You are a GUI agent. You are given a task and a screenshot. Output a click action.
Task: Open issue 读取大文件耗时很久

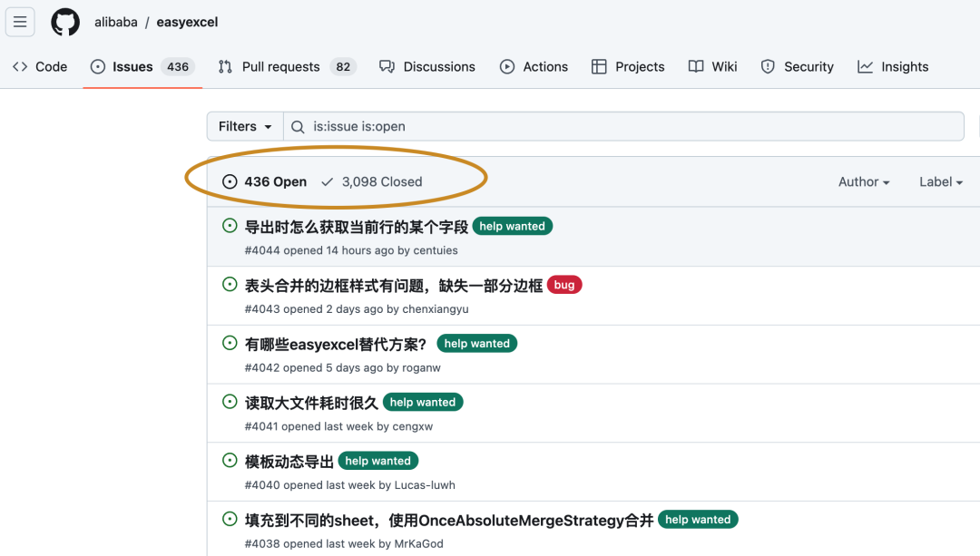(311, 403)
